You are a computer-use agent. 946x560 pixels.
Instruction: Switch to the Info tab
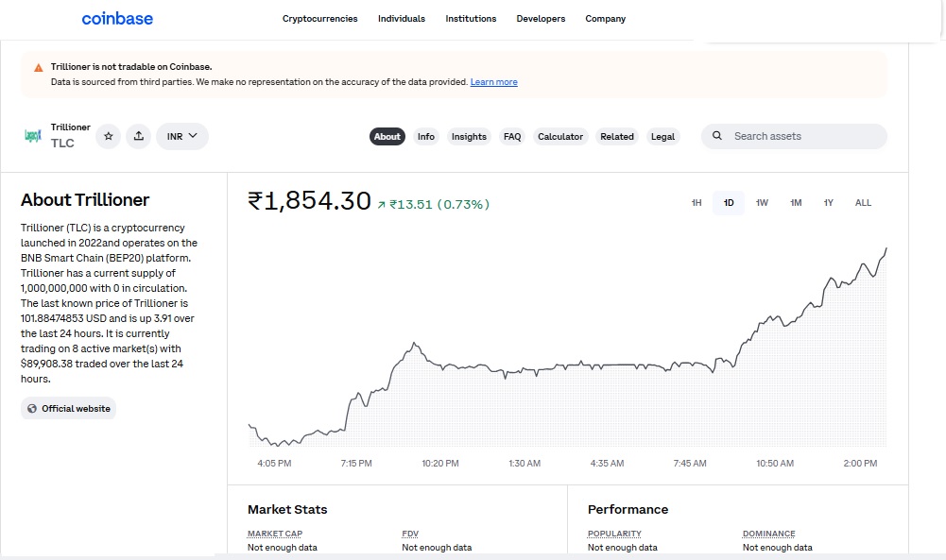[x=426, y=137]
